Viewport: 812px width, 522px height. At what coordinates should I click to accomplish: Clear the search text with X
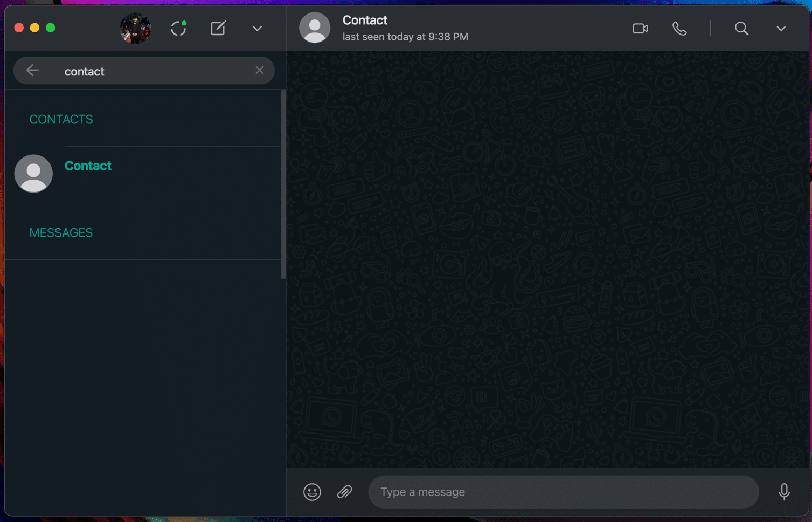(x=260, y=71)
